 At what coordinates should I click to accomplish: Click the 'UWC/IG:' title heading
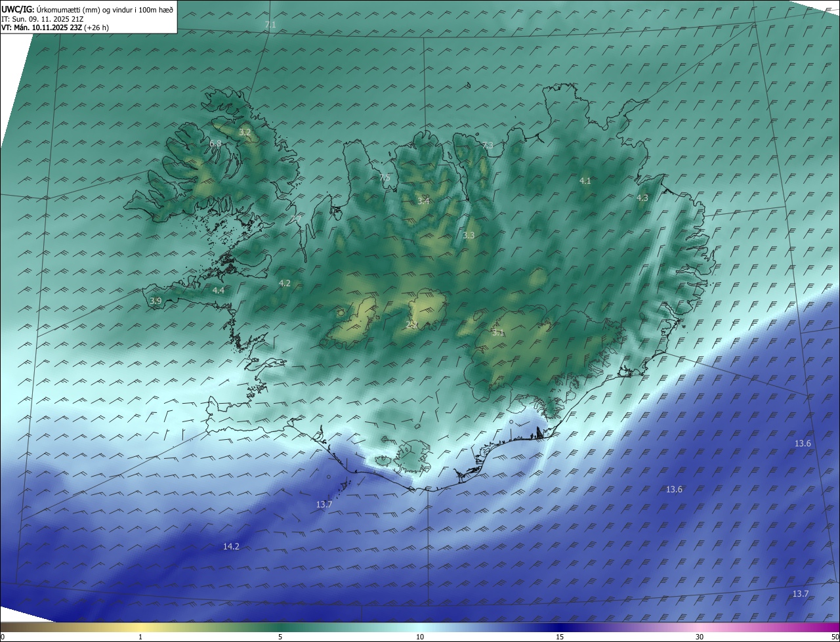pos(18,9)
